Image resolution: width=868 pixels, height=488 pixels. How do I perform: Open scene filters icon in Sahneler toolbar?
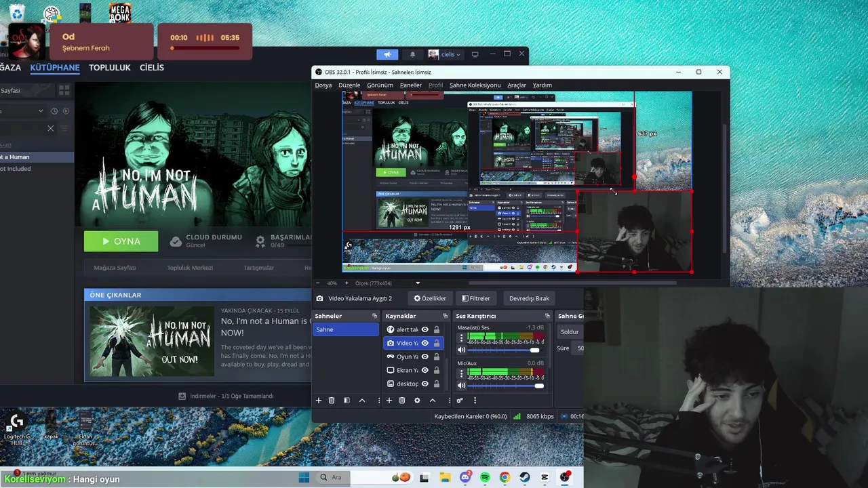tap(347, 401)
